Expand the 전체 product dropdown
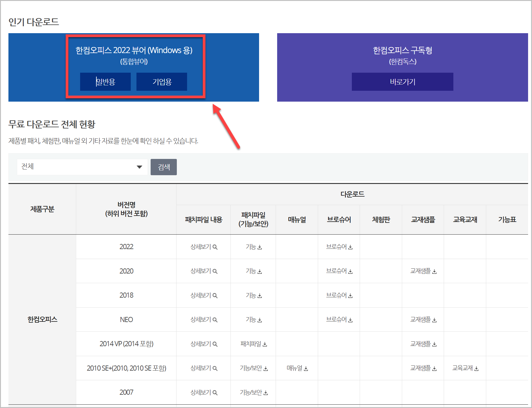The width and height of the screenshot is (532, 408). click(82, 167)
